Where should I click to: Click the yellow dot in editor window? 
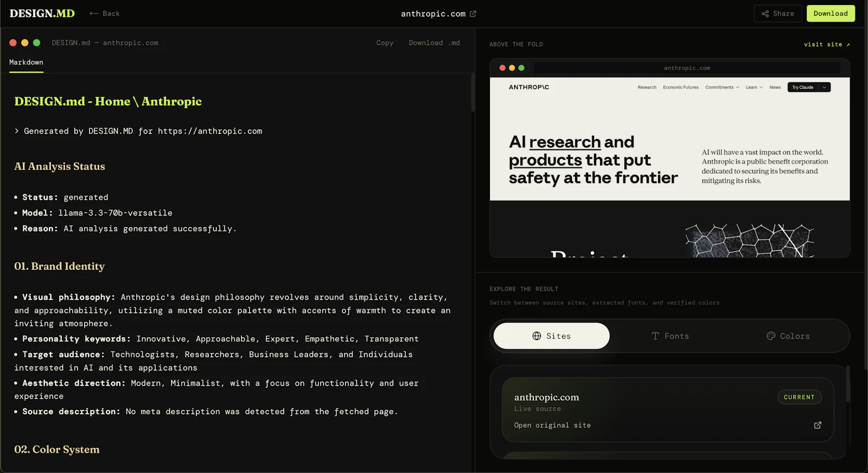[25, 43]
